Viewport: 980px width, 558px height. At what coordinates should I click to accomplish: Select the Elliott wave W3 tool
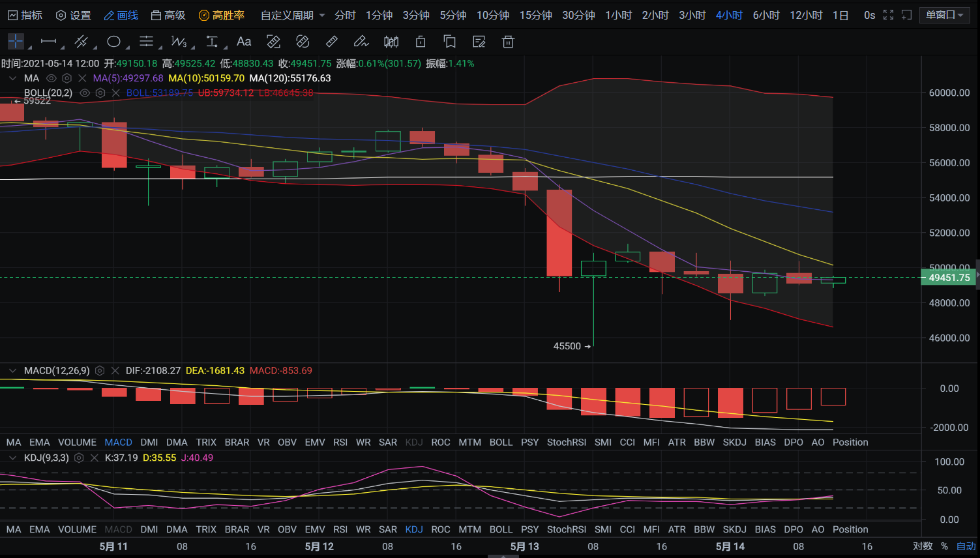pyautogui.click(x=179, y=42)
